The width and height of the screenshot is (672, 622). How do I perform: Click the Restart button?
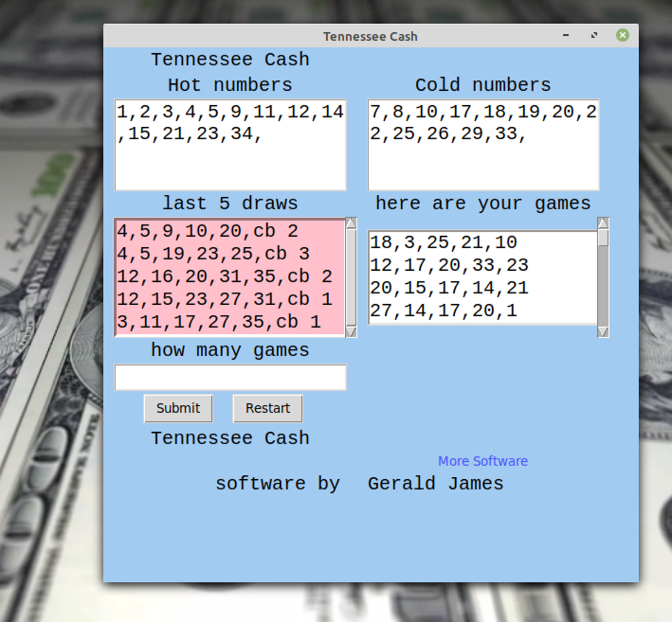click(x=268, y=408)
